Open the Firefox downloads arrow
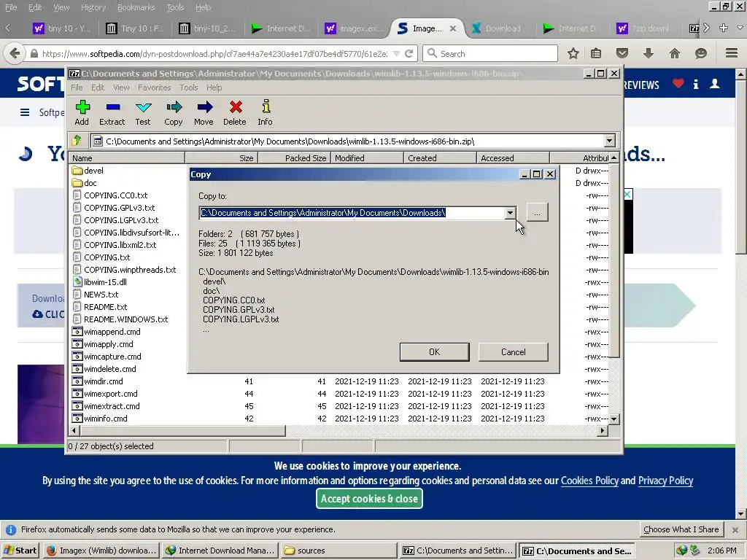 click(x=648, y=53)
